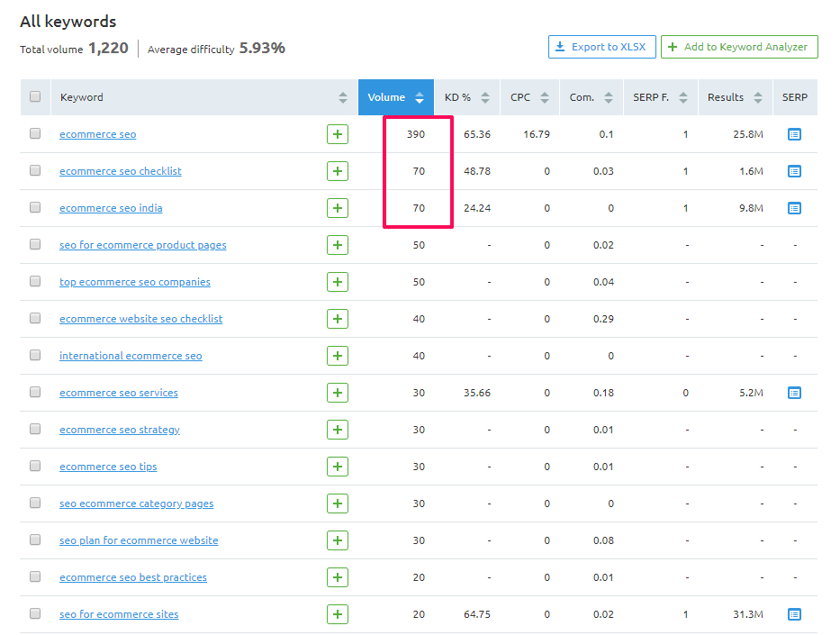Open 'seo for ecommerce sites' link
This screenshot has height=635, width=840.
(119, 615)
